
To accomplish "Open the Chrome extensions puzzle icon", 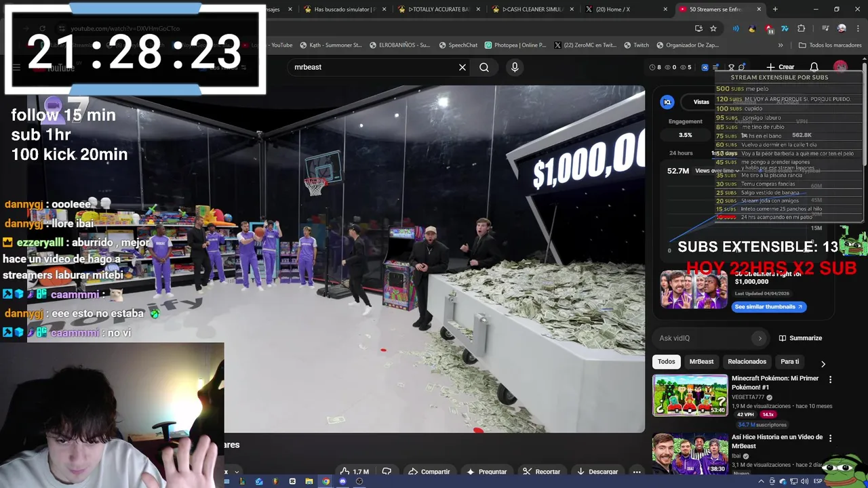I will (801, 28).
